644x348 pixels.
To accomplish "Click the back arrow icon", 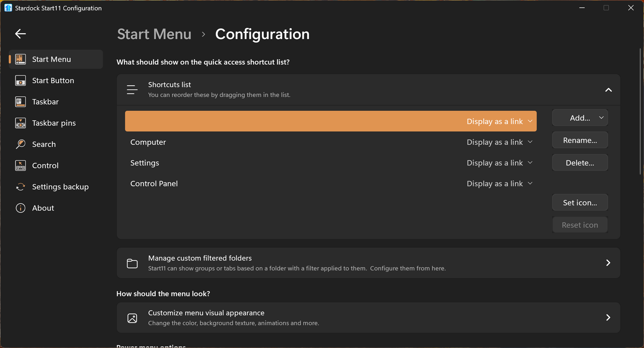I will point(20,34).
